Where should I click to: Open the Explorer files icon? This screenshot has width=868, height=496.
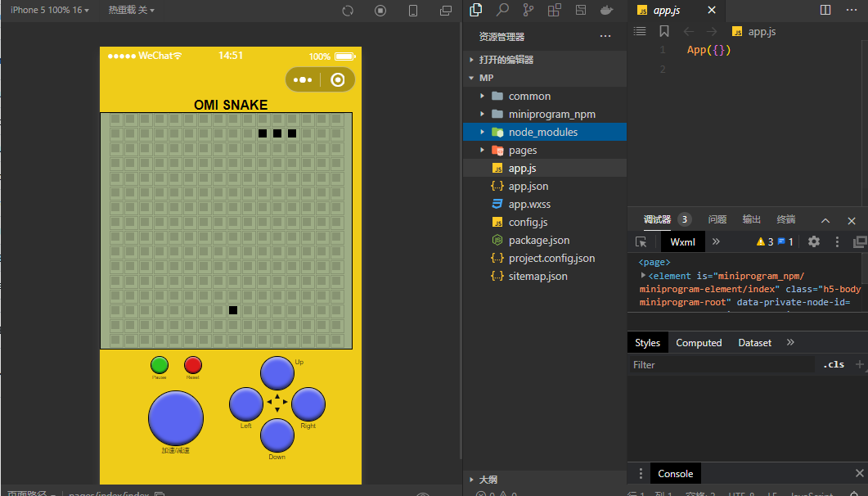tap(476, 9)
